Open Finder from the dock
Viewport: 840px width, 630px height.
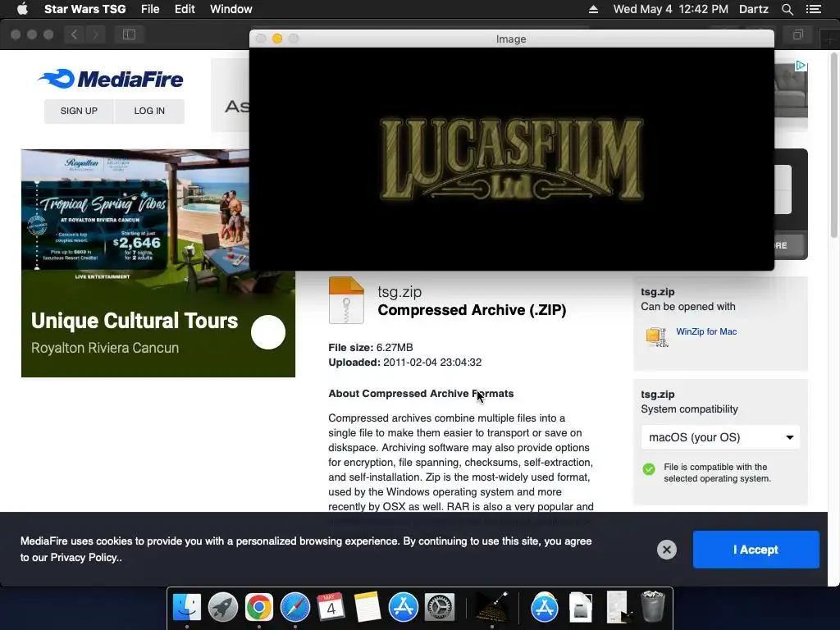coord(186,608)
